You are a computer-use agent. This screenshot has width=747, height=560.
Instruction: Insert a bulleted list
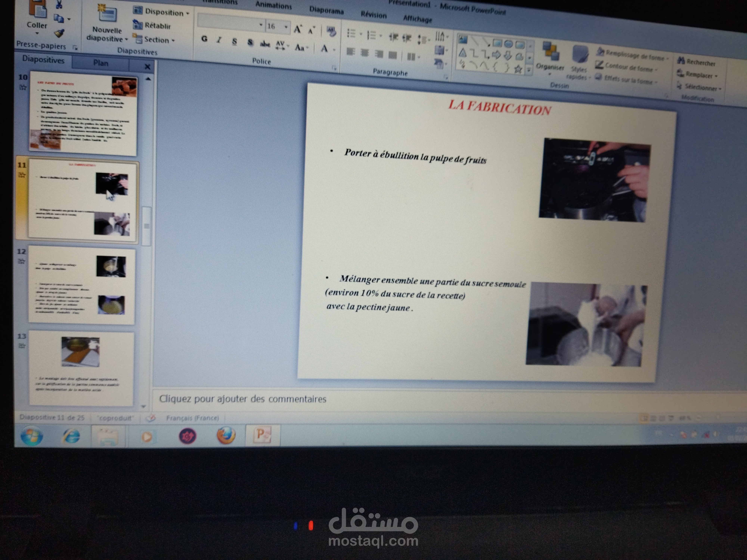point(351,33)
